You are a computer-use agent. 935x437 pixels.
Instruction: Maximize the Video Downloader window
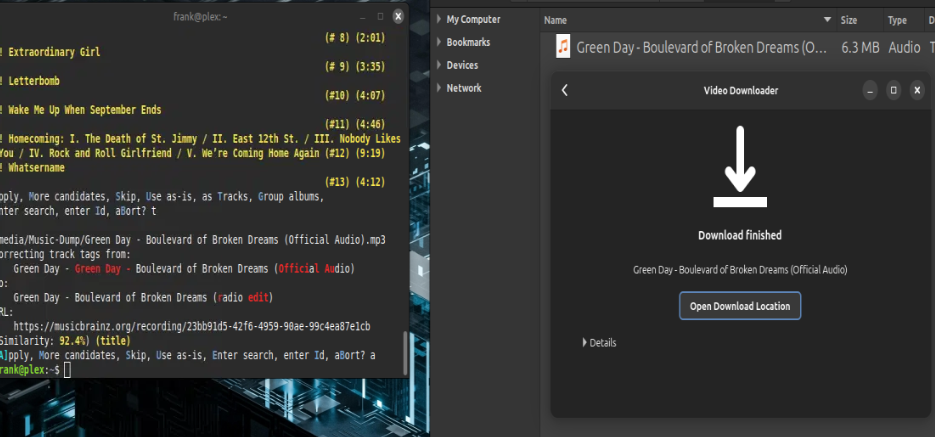click(893, 91)
